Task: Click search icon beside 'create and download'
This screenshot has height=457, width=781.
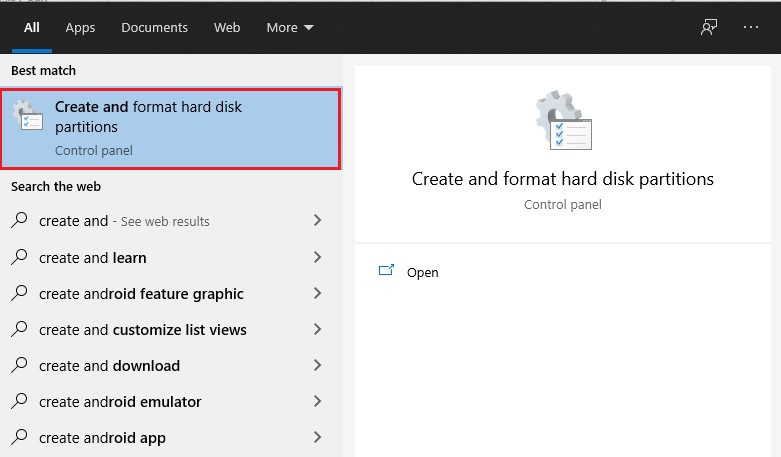Action: tap(19, 365)
